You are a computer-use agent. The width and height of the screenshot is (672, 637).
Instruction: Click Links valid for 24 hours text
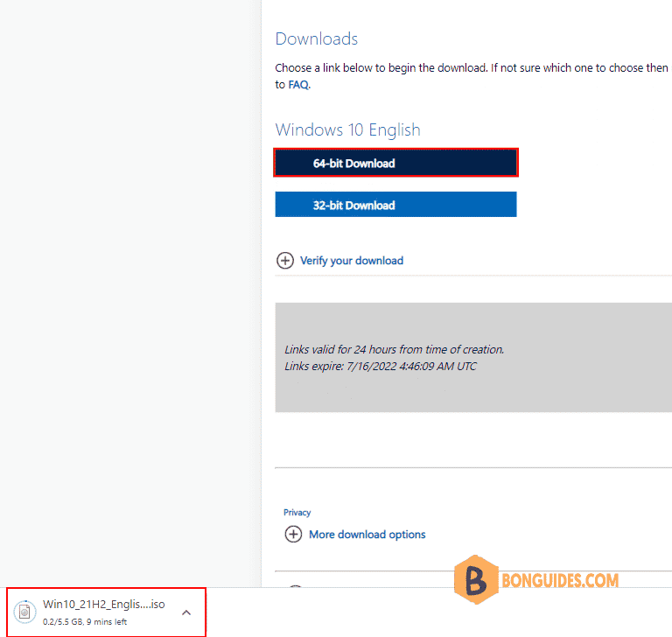[395, 349]
